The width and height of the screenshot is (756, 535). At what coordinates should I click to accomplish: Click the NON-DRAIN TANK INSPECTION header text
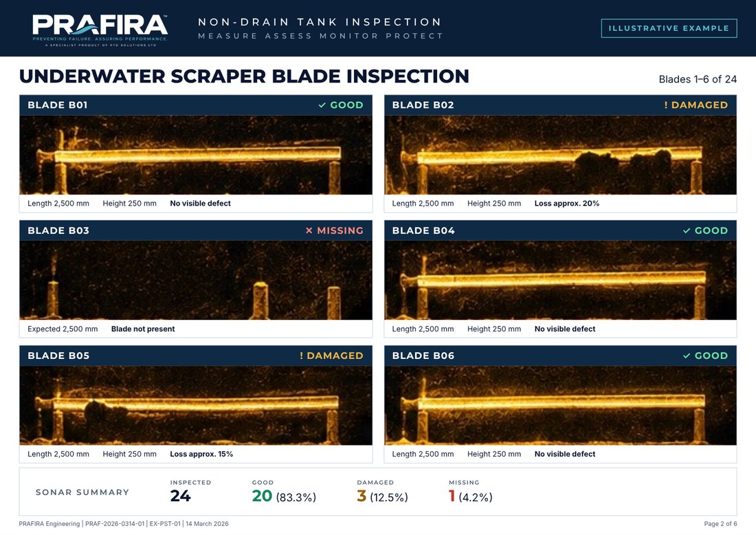[x=320, y=22]
